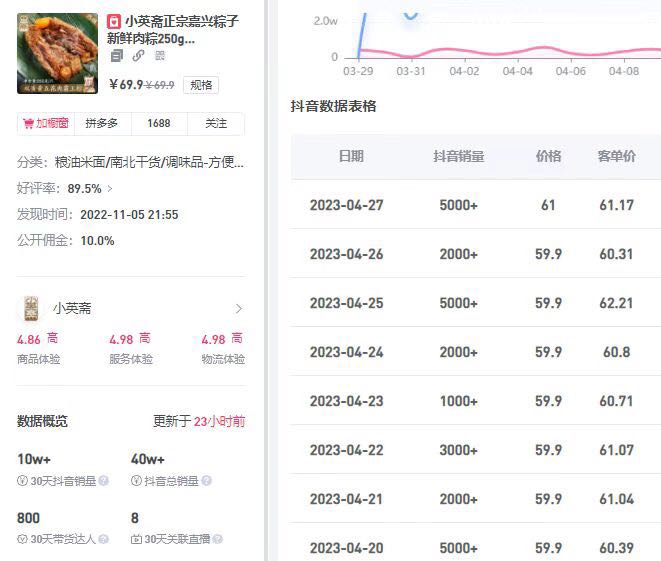Open the QR code icon under the title
This screenshot has width=661, height=561.
point(160,56)
